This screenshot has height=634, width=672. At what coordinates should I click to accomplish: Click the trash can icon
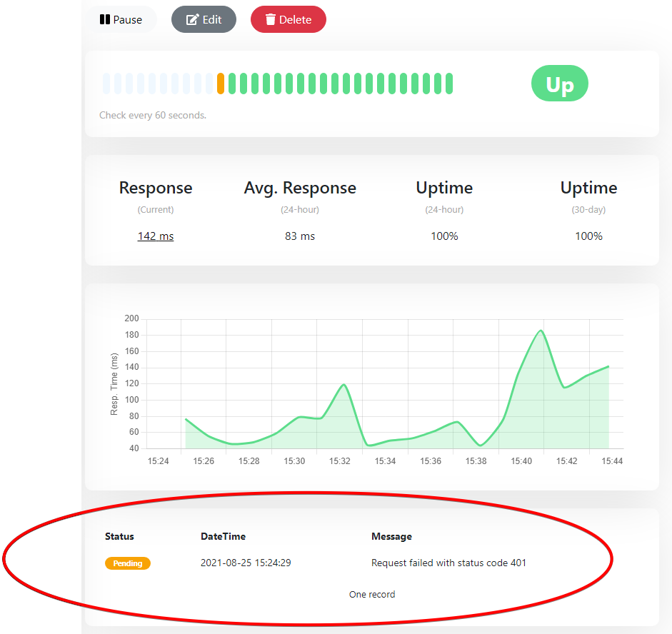(271, 20)
